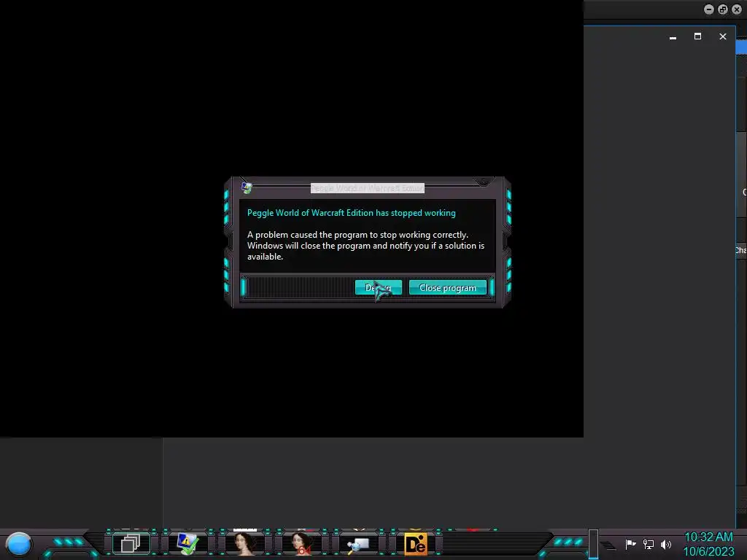Maximize the inner dark window

(697, 36)
